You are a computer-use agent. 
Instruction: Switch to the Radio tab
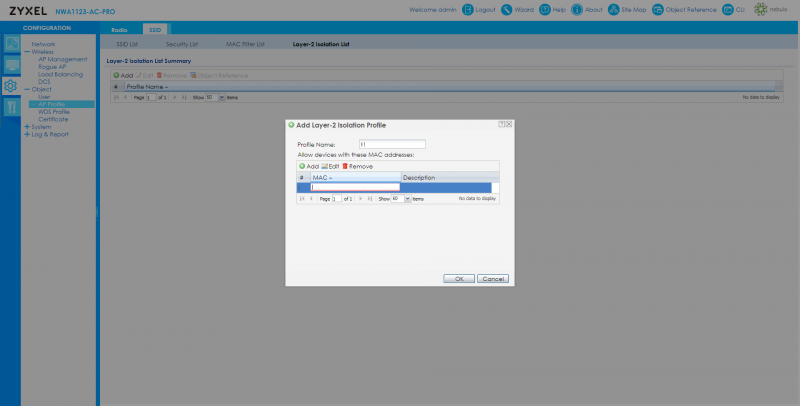119,30
